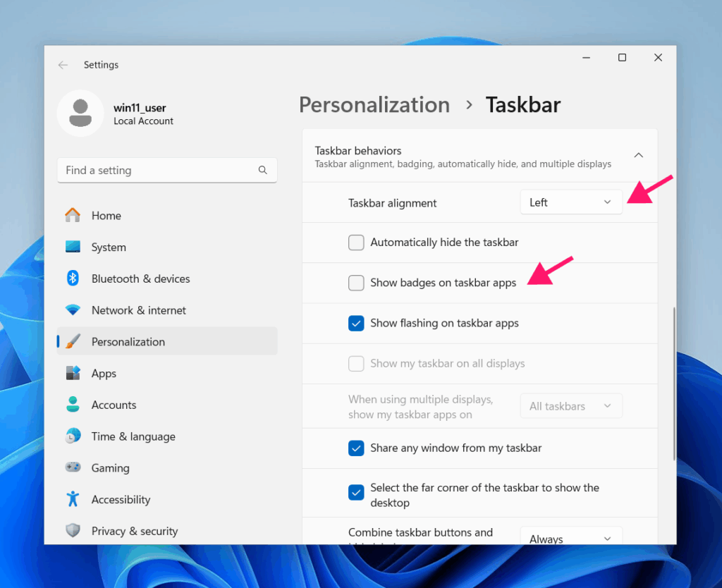Maximize the Settings window
722x588 pixels.
(622, 58)
